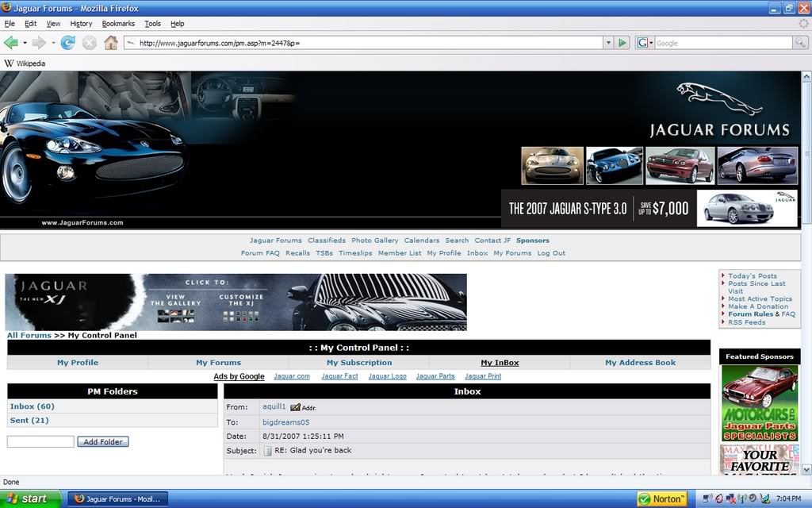The width and height of the screenshot is (812, 508).
Task: Open Today's Posts in the sidebar
Action: 753,275
